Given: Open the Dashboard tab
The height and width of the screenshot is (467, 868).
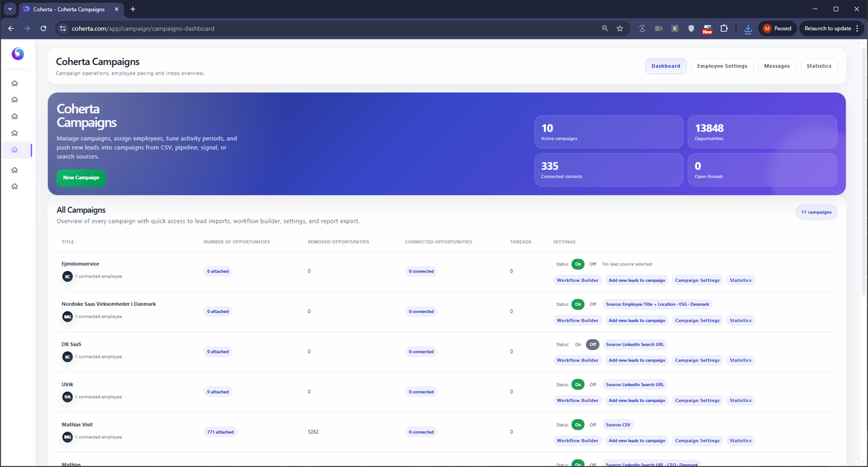Looking at the screenshot, I should (x=665, y=66).
